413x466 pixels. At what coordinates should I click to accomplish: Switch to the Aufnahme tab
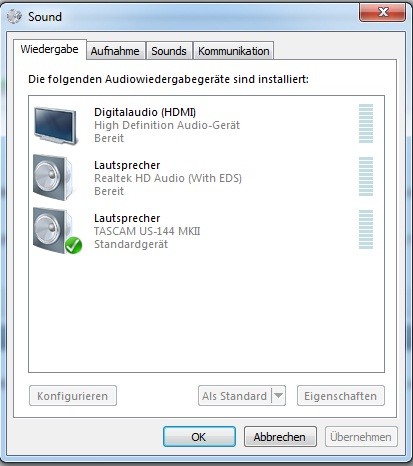pos(115,51)
